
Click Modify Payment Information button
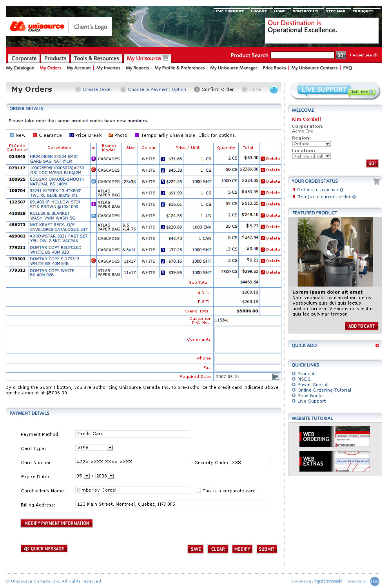[57, 523]
